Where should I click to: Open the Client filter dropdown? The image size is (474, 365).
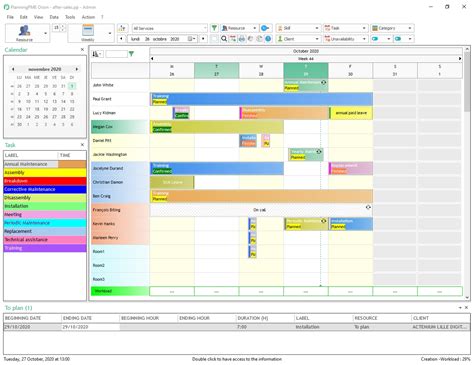pos(298,39)
